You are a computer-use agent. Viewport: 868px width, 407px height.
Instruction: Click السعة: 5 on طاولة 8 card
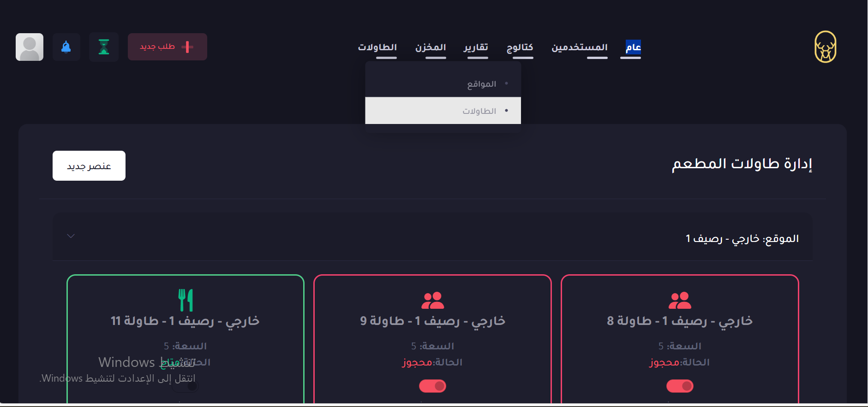point(680,346)
